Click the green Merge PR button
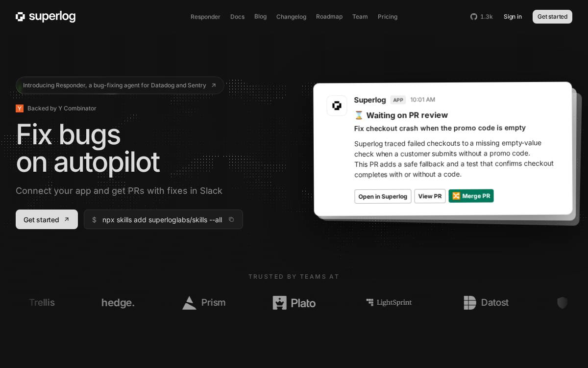 (x=471, y=196)
